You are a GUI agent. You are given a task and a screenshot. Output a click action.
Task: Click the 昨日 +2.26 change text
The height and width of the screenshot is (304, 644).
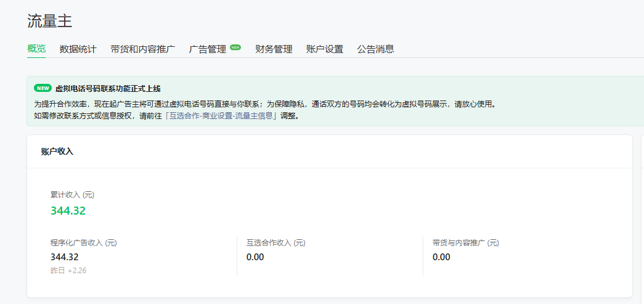[68, 271]
